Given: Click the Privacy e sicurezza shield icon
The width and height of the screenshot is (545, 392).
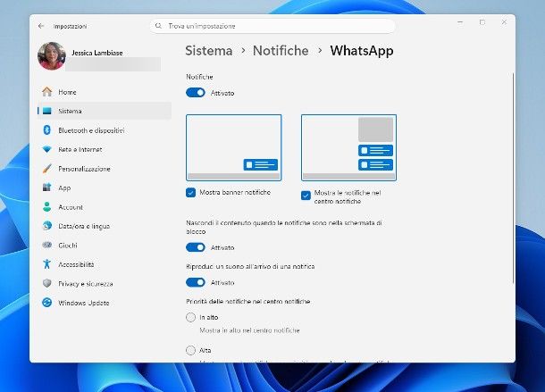Looking at the screenshot, I should [x=47, y=283].
